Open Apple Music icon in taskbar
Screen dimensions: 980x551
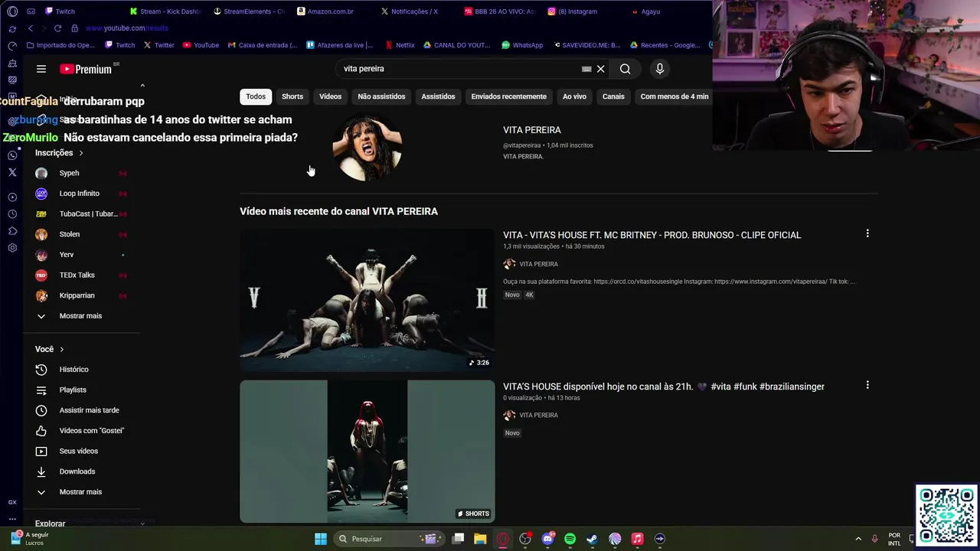[637, 539]
